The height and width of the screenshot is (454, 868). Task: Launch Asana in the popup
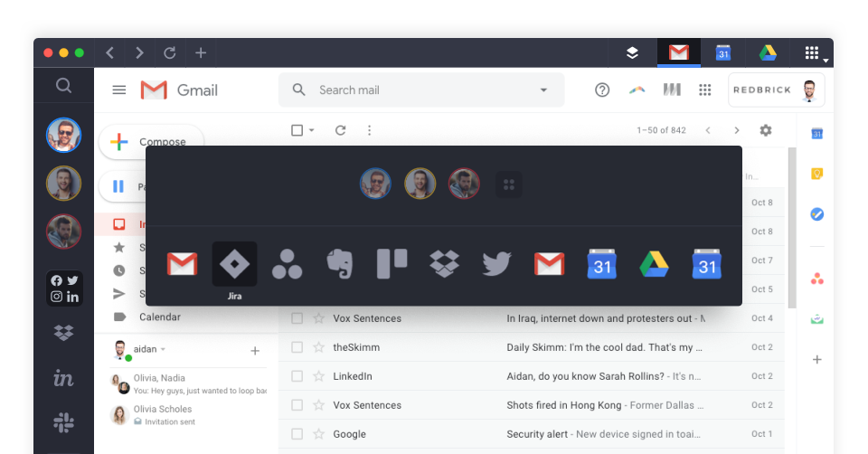coord(287,263)
